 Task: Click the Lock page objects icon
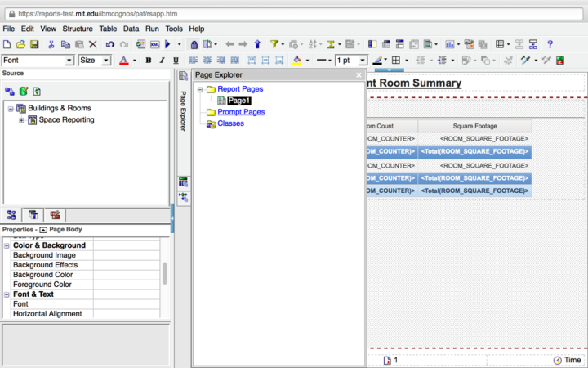coord(193,44)
